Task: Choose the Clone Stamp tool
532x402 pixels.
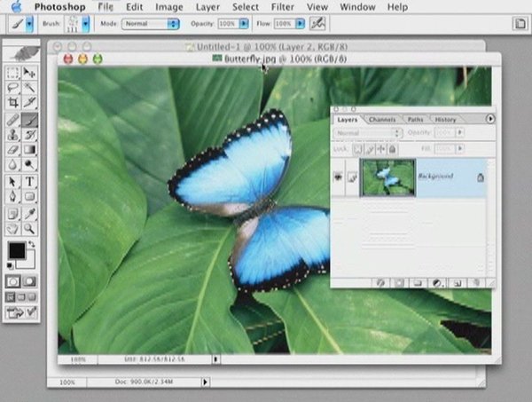Action: point(12,135)
